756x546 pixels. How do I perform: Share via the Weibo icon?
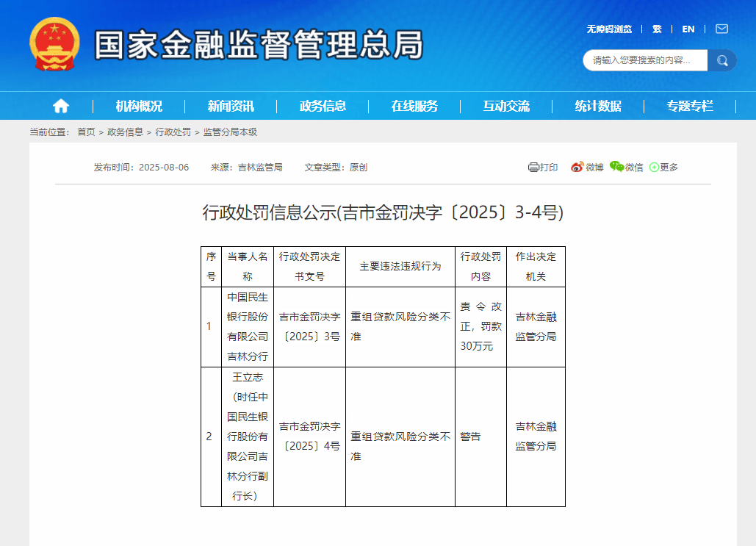(x=577, y=167)
